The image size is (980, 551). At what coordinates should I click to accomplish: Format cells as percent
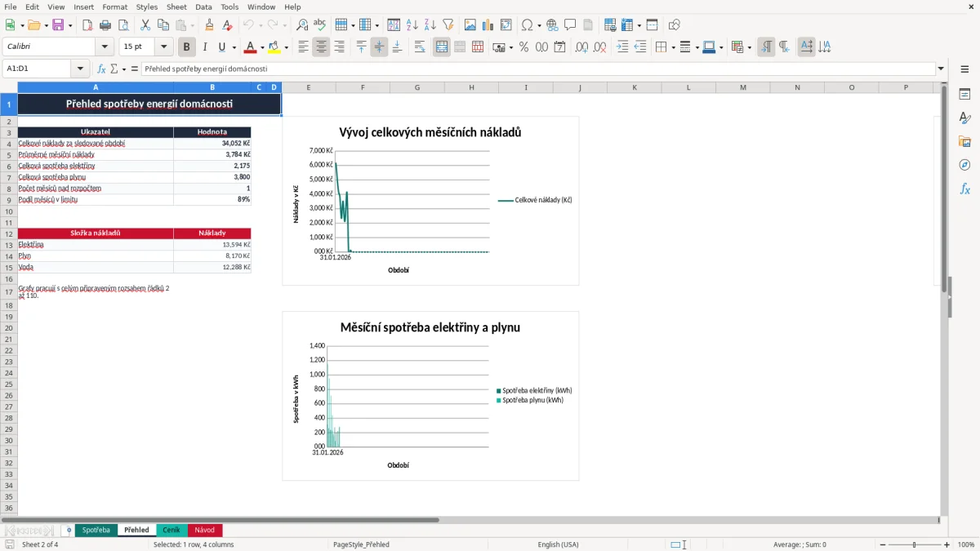point(523,47)
